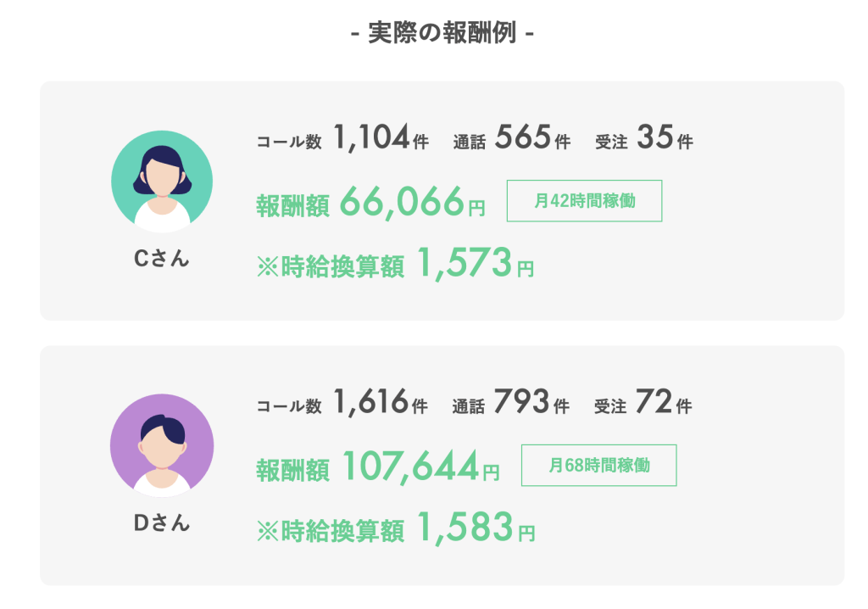Select the Cさん name label
The width and height of the screenshot is (868, 609).
click(x=162, y=260)
